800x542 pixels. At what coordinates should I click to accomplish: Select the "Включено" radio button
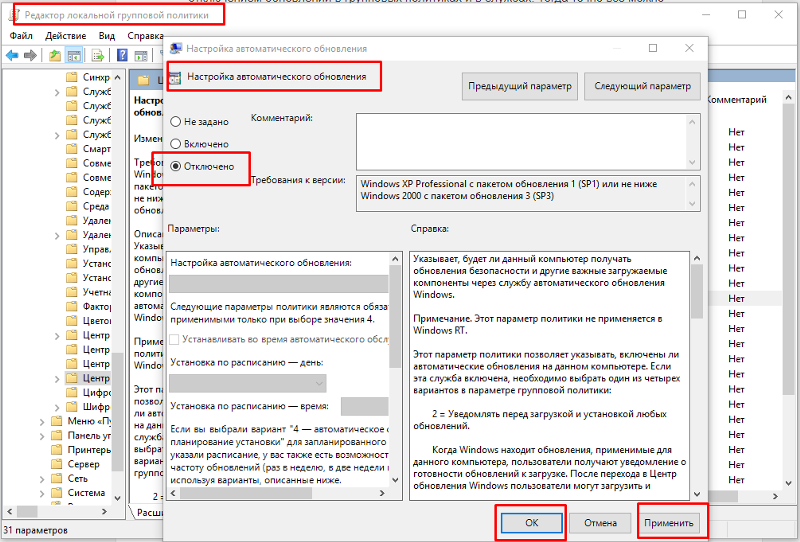point(176,144)
